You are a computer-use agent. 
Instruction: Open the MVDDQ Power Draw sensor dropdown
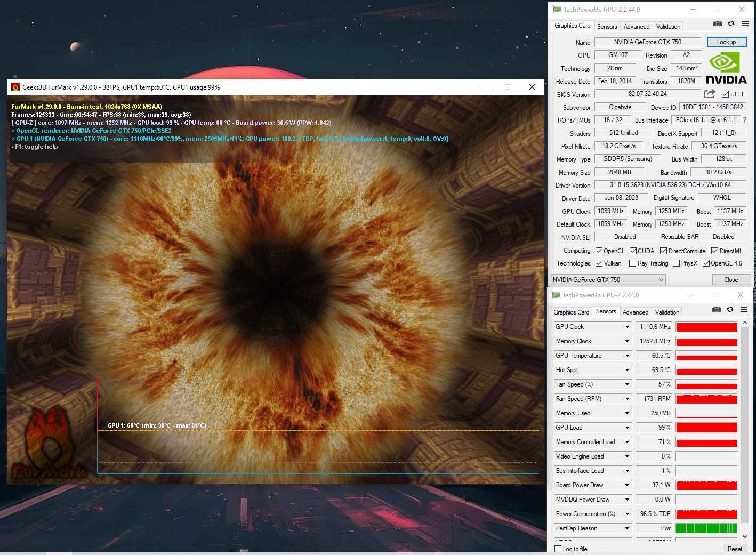[x=627, y=500]
